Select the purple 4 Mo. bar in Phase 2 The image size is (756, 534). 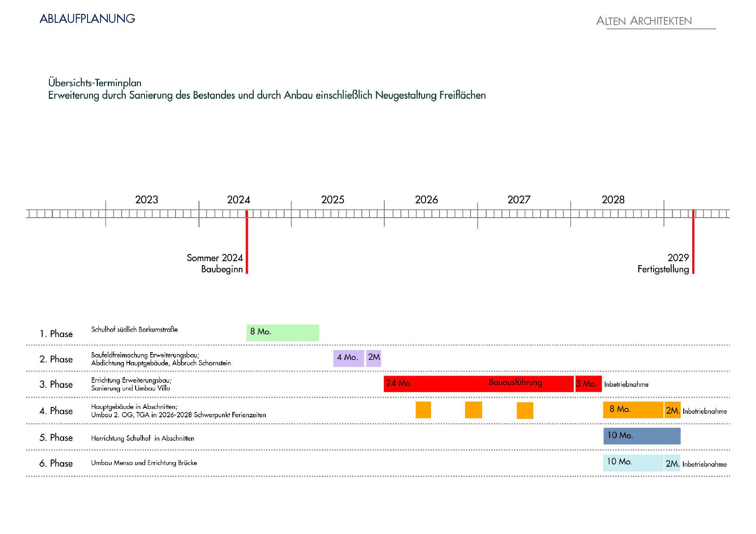348,358
